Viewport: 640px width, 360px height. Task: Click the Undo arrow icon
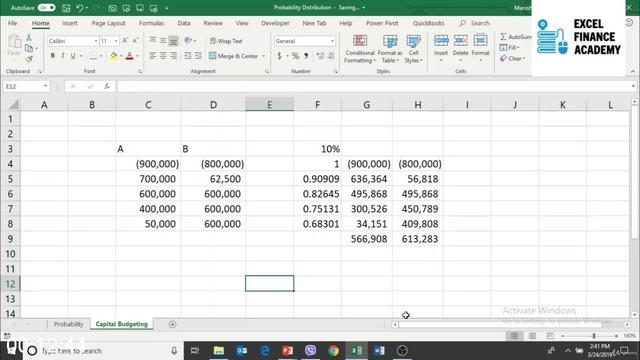pos(80,7)
